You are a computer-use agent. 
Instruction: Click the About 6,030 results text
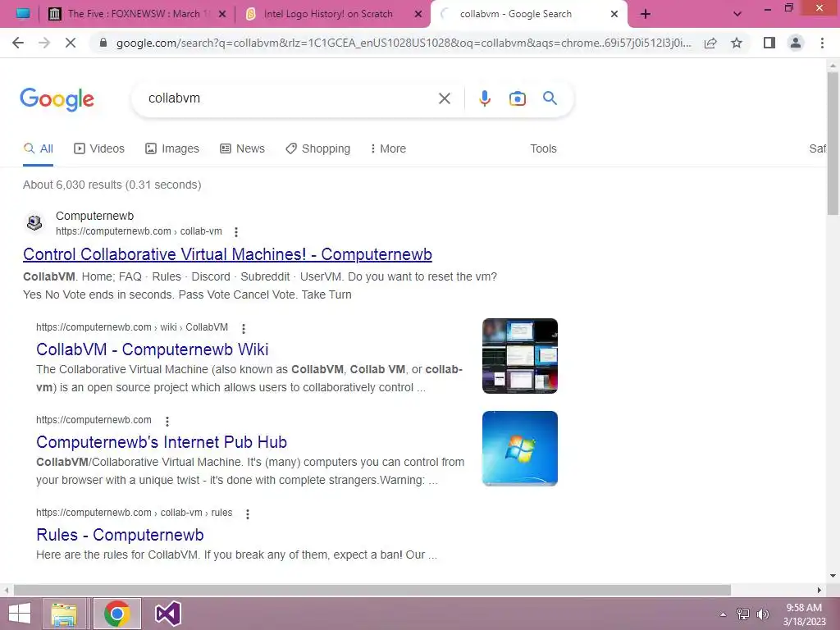(x=112, y=185)
